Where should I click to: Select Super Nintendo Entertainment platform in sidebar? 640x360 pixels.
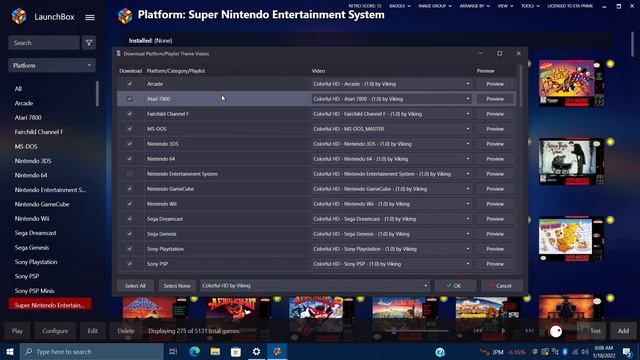(50, 305)
